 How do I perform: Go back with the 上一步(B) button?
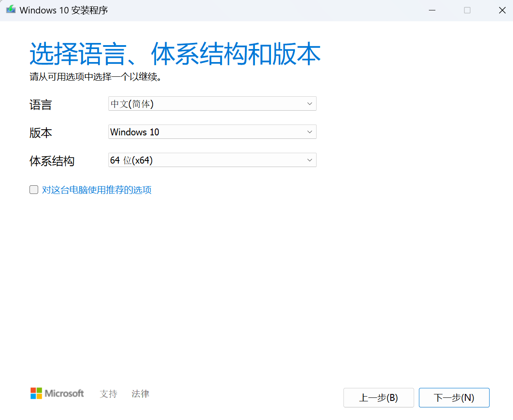pyautogui.click(x=379, y=397)
